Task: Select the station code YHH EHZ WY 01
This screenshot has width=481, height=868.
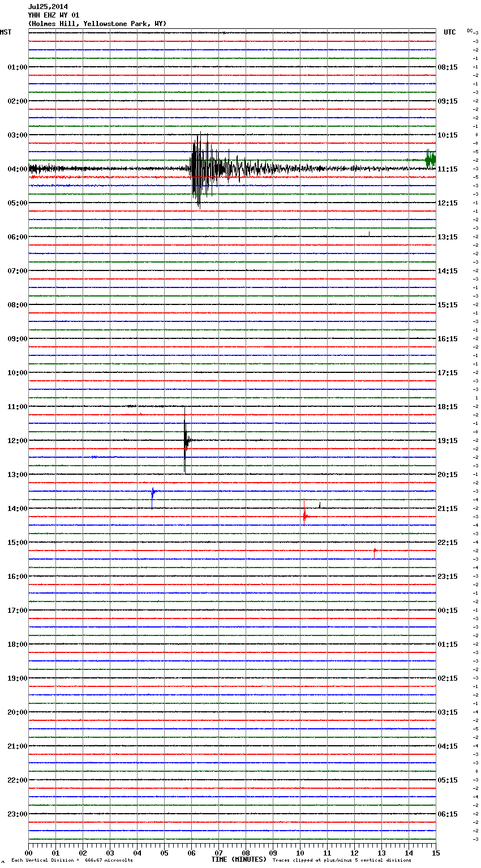Action: point(54,15)
